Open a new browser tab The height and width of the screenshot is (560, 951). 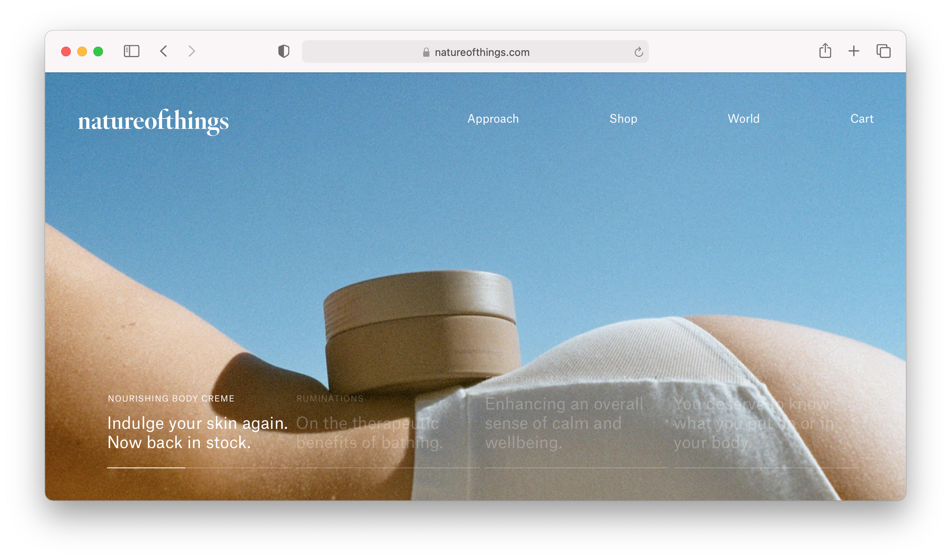click(x=854, y=51)
